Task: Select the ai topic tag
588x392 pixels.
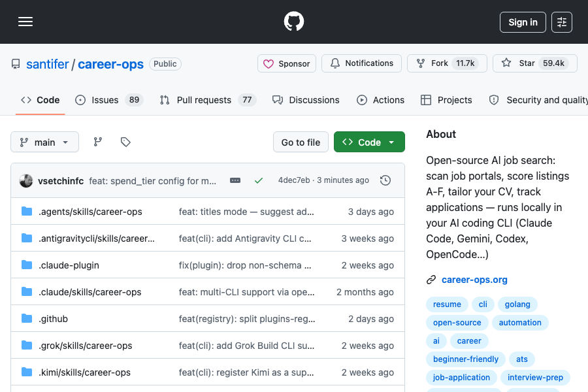Action: (436, 341)
